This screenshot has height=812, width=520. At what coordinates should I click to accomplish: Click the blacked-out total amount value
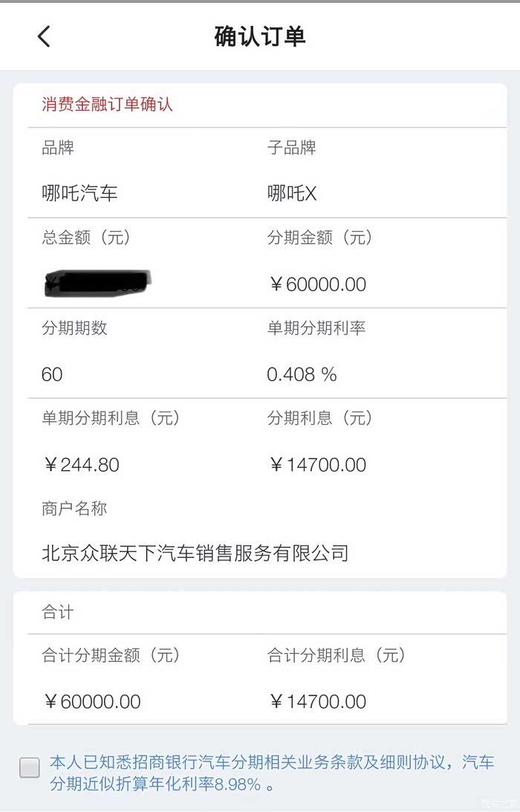[97, 282]
